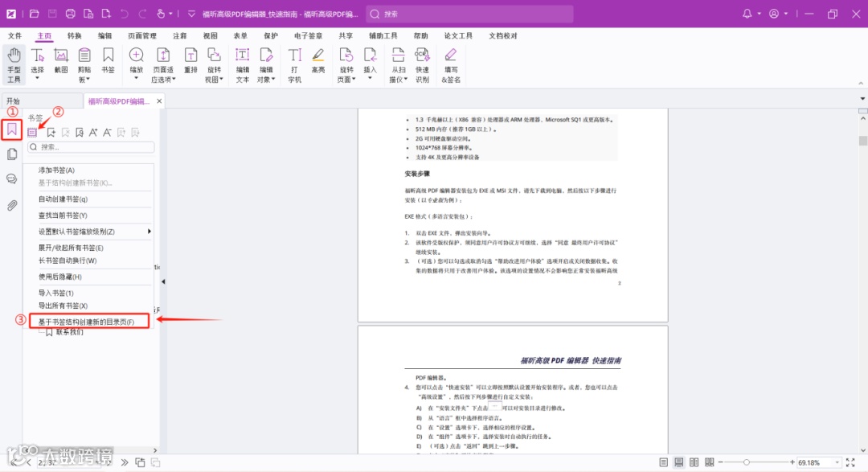Click the zoom slider handle
The width and height of the screenshot is (868, 472).
747,462
